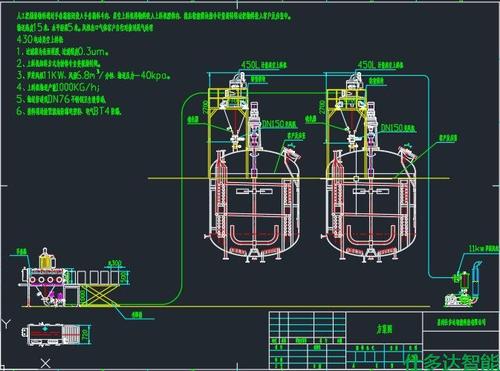Select the second tank's DN150 valve label
This screenshot has width=500, height=371.
(x=398, y=128)
